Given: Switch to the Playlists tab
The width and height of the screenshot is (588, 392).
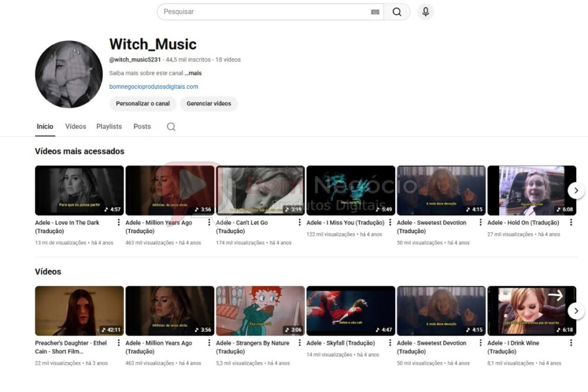Looking at the screenshot, I should tap(109, 126).
